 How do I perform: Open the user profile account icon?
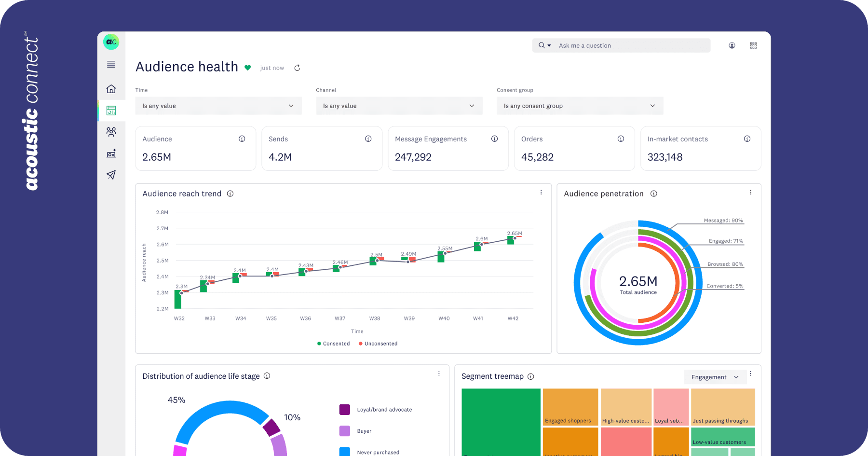732,45
